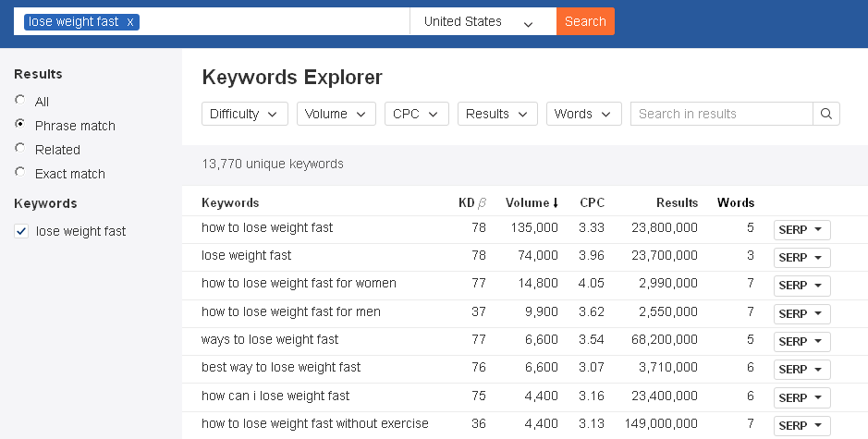Choose the Exact match radio button
The image size is (868, 439).
(x=20, y=173)
